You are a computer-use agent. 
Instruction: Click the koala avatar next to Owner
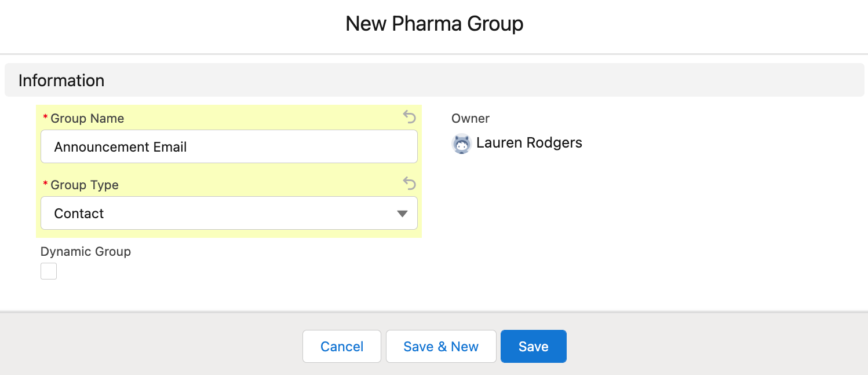coord(461,144)
